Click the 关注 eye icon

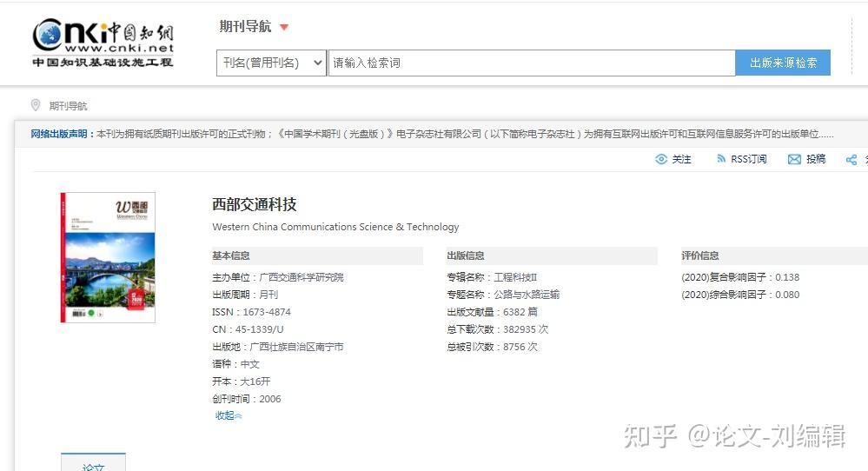click(661, 159)
